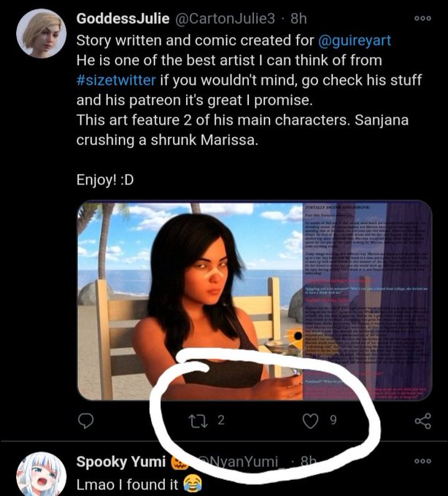Click the retweet arrows icon
Screen dimensions: 448x496
click(x=198, y=422)
